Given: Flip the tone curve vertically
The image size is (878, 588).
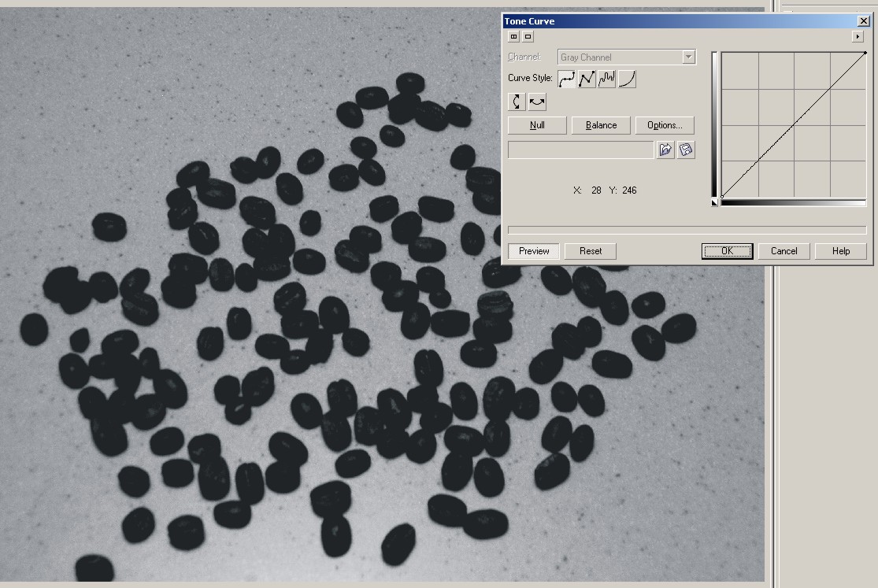Looking at the screenshot, I should coord(517,102).
